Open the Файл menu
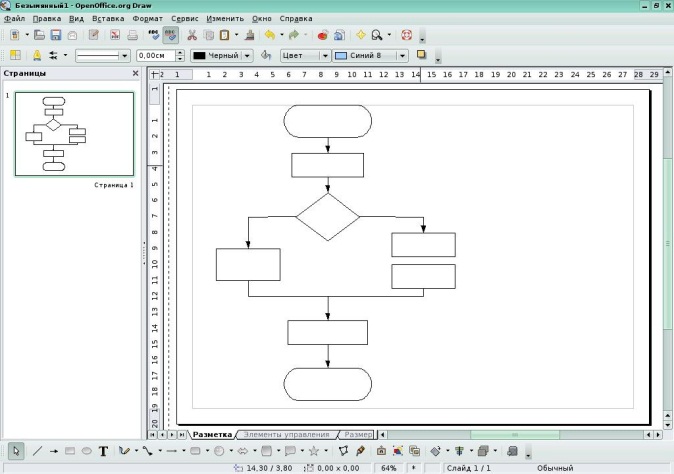The width and height of the screenshot is (674, 474). pos(14,18)
